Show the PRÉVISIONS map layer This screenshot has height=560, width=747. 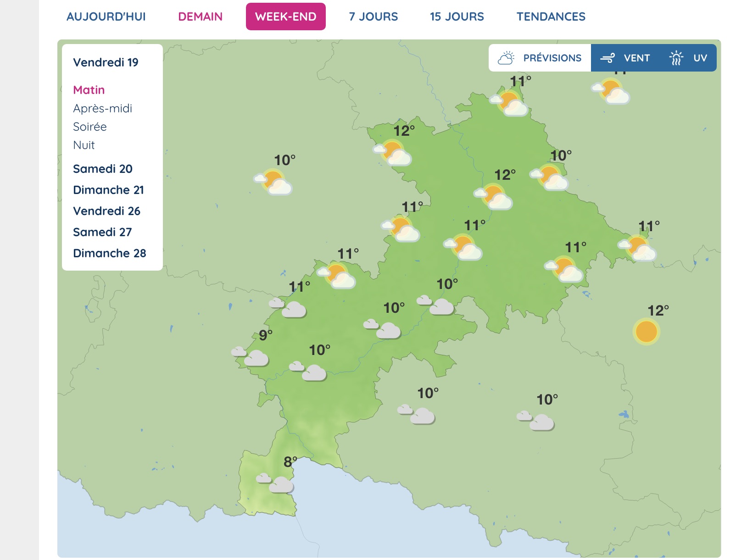540,58
